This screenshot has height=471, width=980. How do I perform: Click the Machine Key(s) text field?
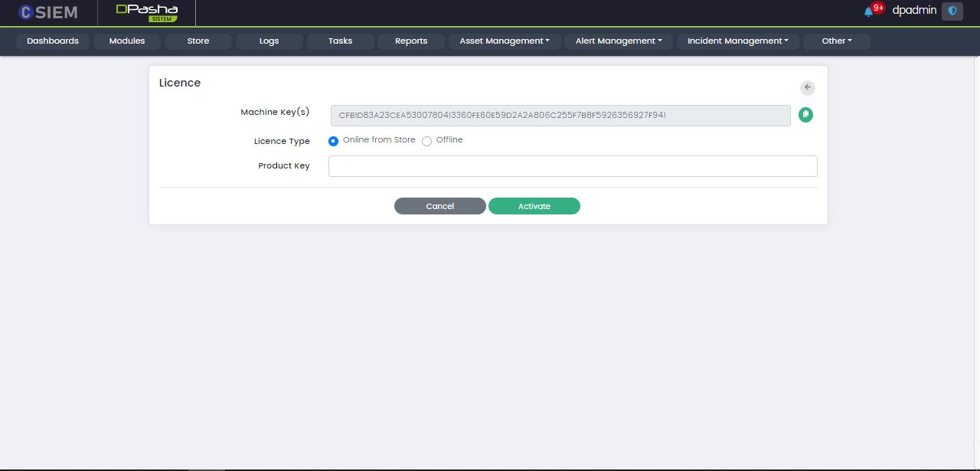click(560, 116)
